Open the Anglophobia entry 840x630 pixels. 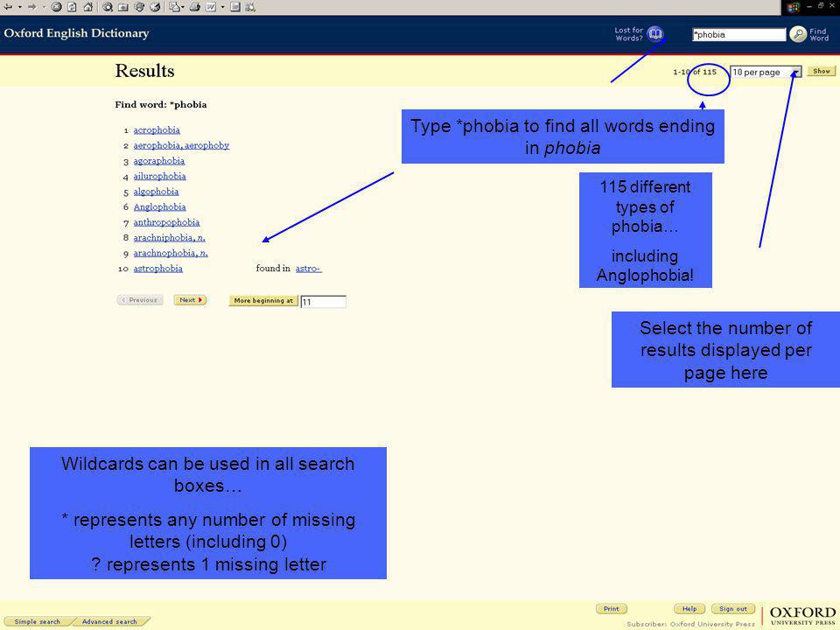(159, 206)
